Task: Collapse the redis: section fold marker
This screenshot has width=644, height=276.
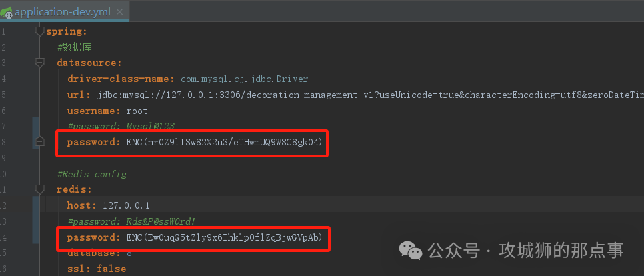Action: click(x=39, y=190)
